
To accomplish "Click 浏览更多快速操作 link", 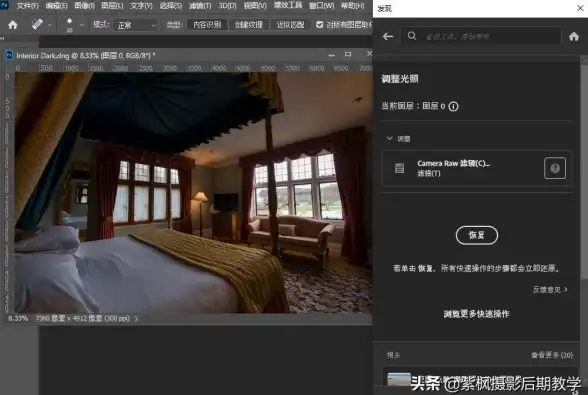I will (476, 314).
